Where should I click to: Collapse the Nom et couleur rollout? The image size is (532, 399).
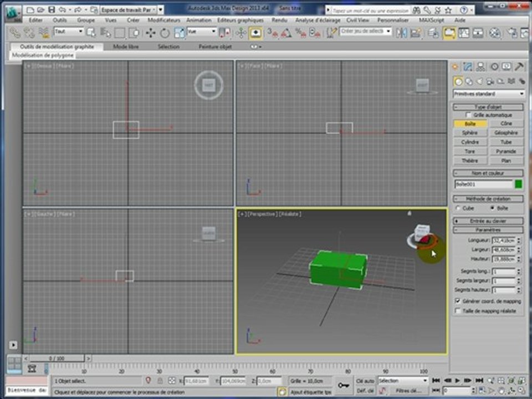click(488, 173)
